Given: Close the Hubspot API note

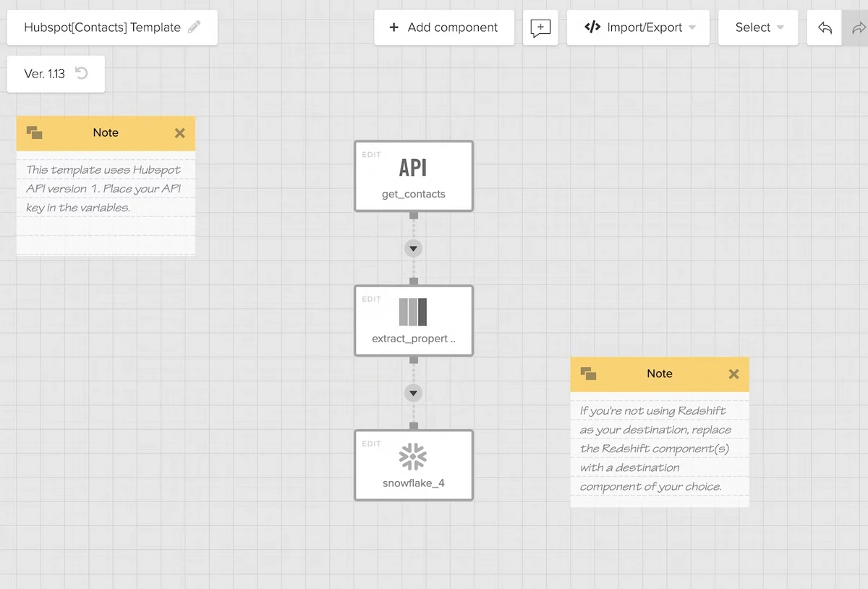Looking at the screenshot, I should pos(180,133).
